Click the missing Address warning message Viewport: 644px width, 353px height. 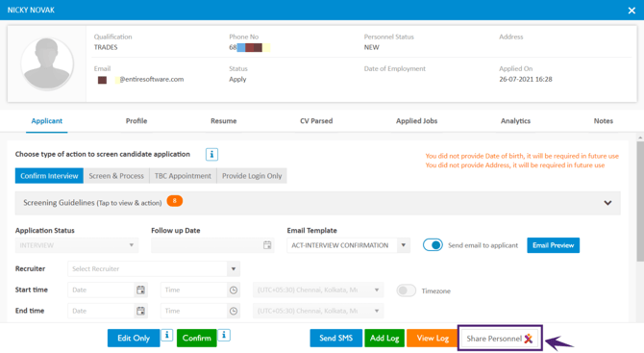pyautogui.click(x=515, y=165)
